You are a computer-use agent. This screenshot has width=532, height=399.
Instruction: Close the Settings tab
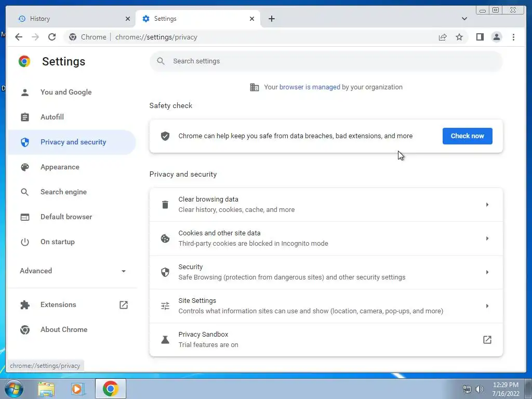click(x=252, y=19)
